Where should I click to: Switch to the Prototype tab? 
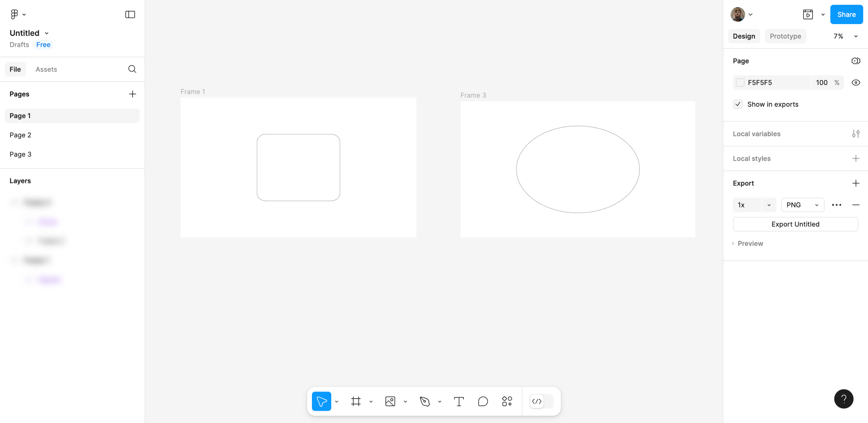[785, 36]
